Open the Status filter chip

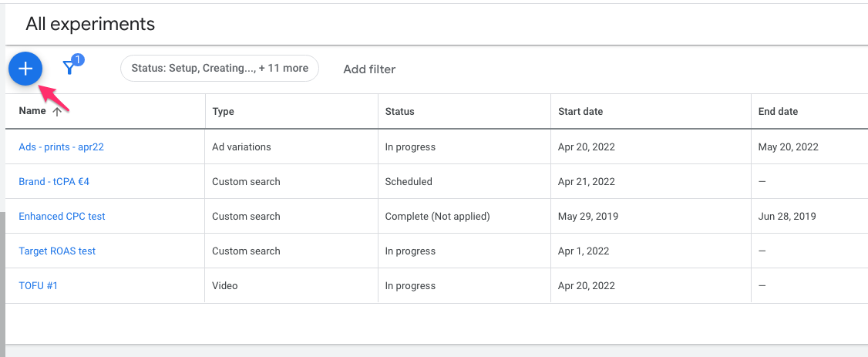pos(220,68)
